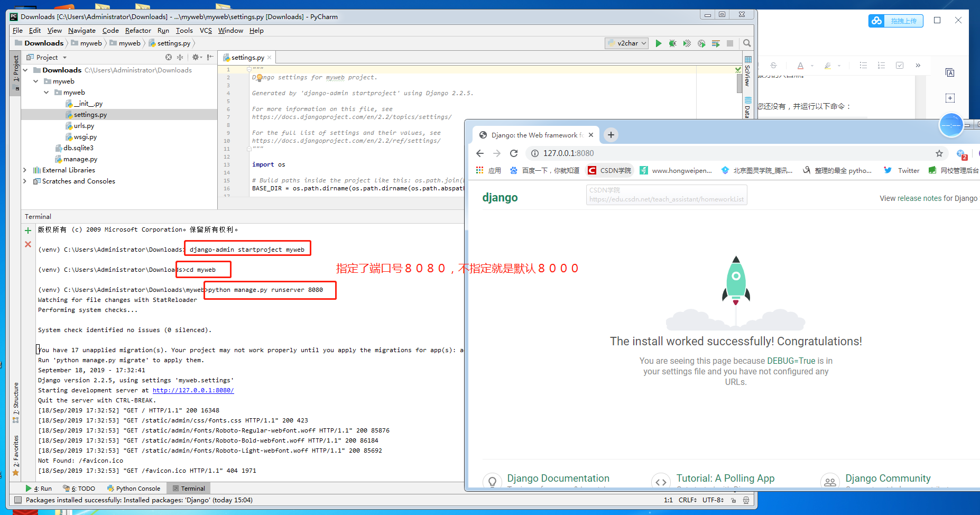Click the tool-window toggle icon at status bar left
The image size is (980, 515).
point(18,500)
